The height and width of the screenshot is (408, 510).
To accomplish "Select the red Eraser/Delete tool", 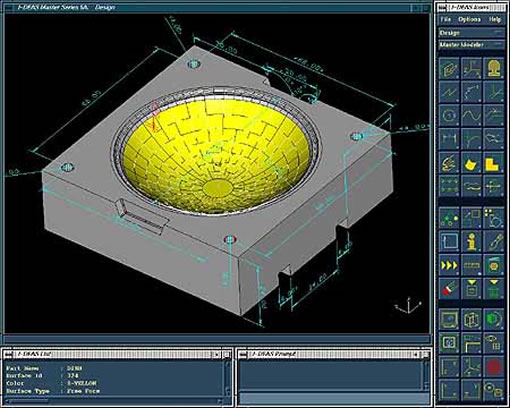I will pos(449,289).
